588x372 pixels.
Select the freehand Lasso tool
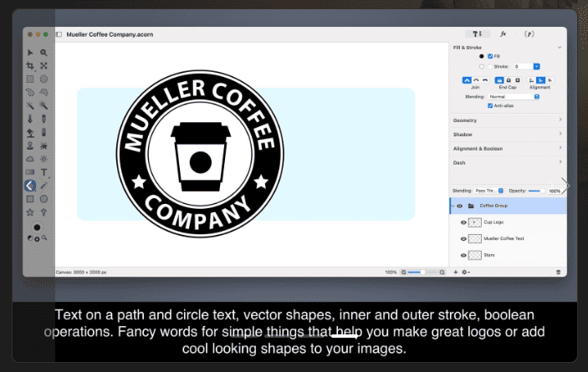pos(30,92)
